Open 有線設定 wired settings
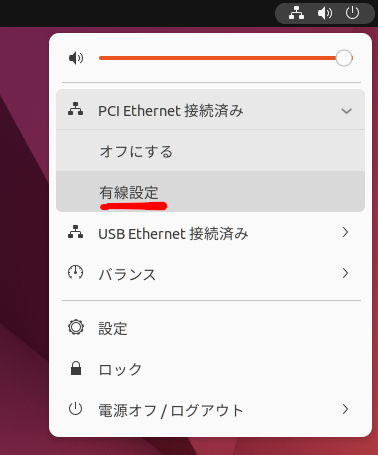This screenshot has width=378, height=455. click(210, 192)
